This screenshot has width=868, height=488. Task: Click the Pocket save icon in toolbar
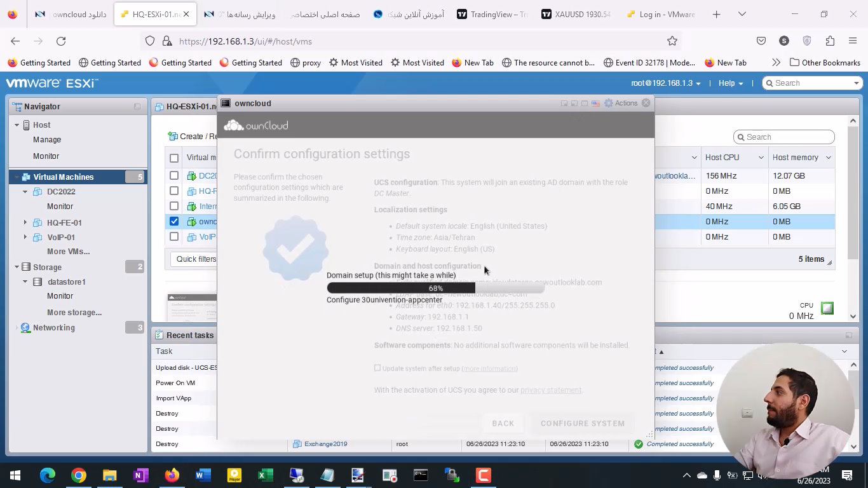761,41
